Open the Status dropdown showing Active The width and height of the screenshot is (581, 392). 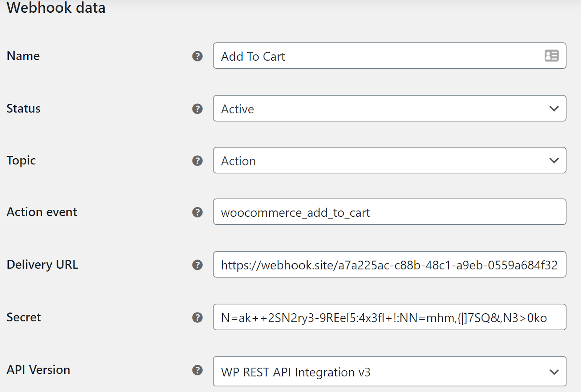tap(389, 109)
